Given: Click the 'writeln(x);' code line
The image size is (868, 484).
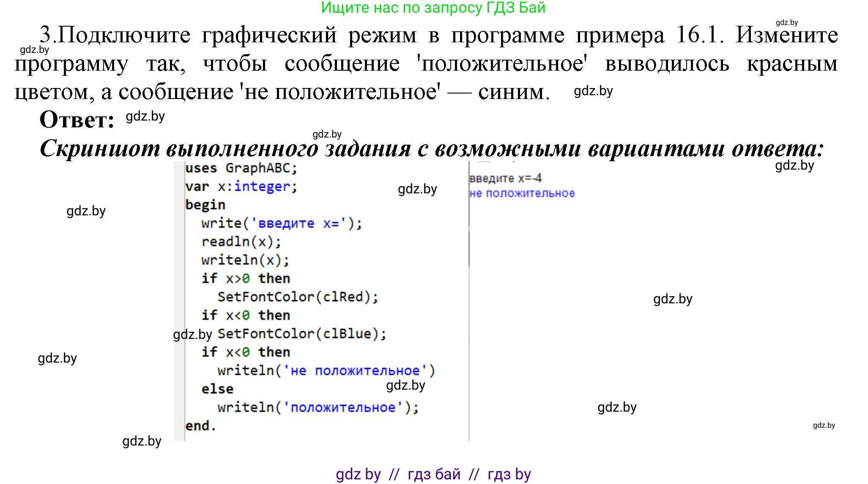Looking at the screenshot, I should click(246, 260).
